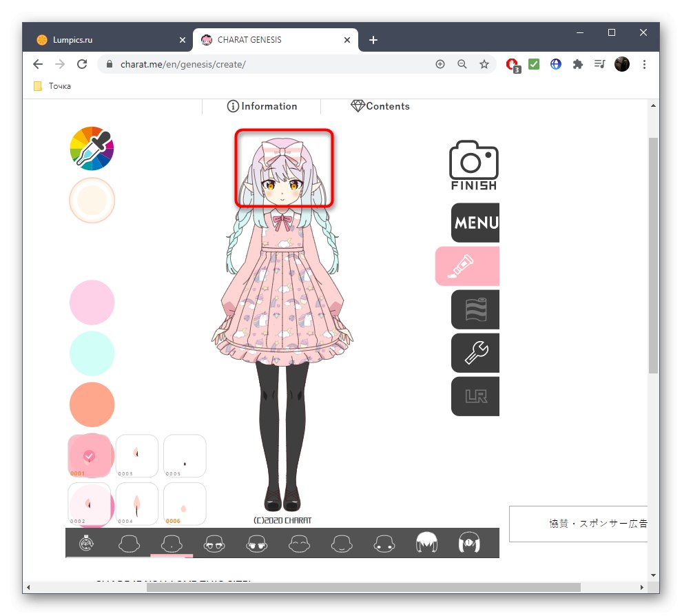Click the FINISH camera button
The image size is (682, 616).
coord(474,165)
